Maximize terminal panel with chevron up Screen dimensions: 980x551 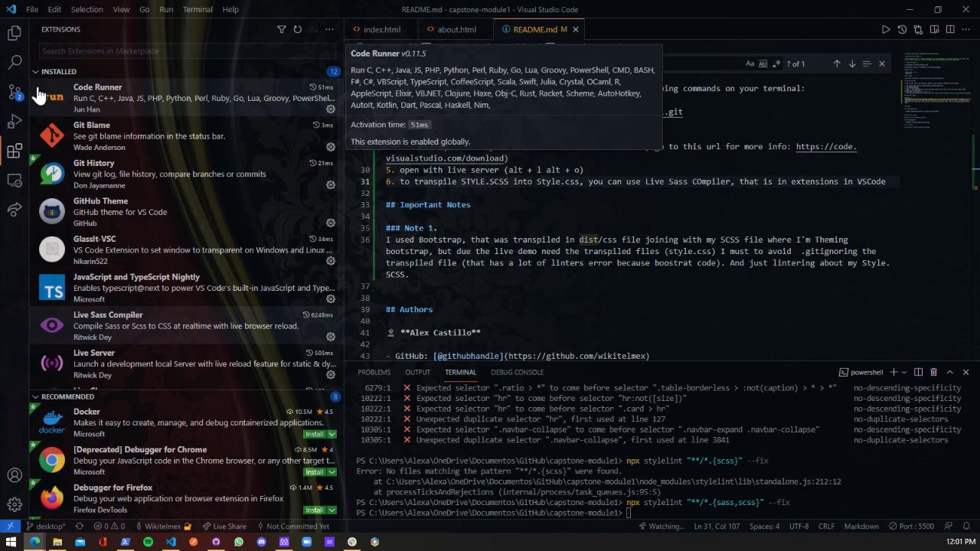(949, 372)
